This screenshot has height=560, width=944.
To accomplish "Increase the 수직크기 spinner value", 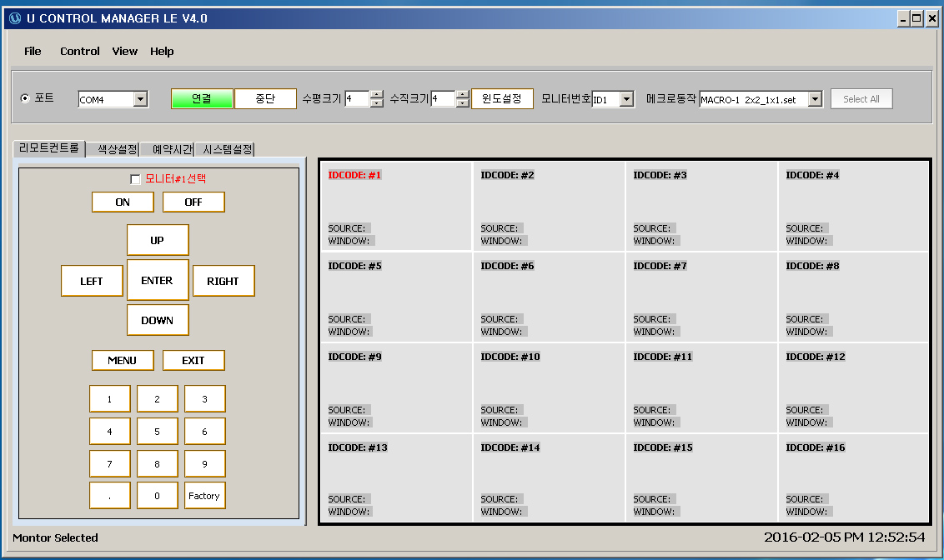I will pos(462,94).
